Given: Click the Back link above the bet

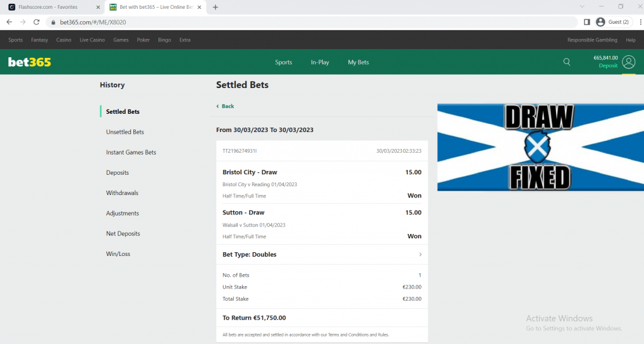Looking at the screenshot, I should pyautogui.click(x=225, y=106).
